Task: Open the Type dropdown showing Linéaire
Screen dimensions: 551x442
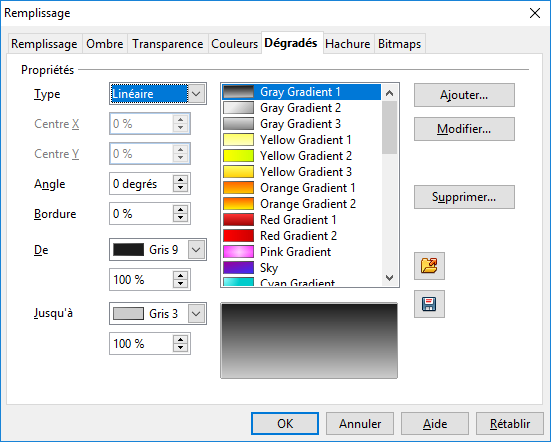Action: click(x=158, y=94)
